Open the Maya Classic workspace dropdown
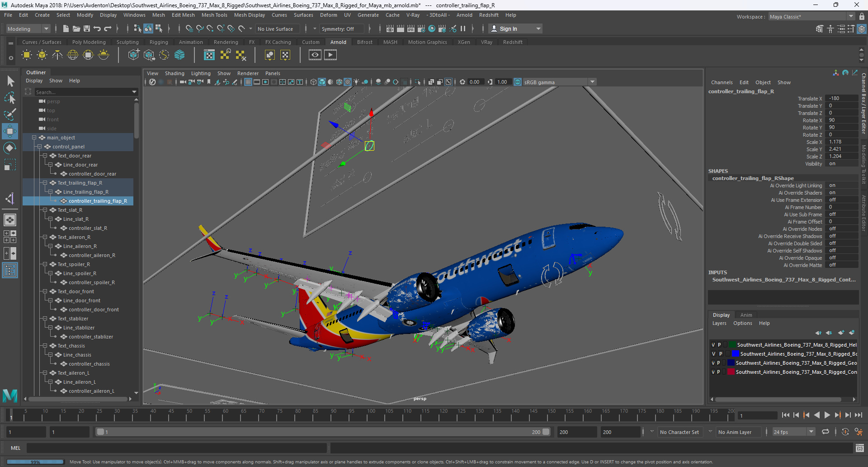 point(811,17)
